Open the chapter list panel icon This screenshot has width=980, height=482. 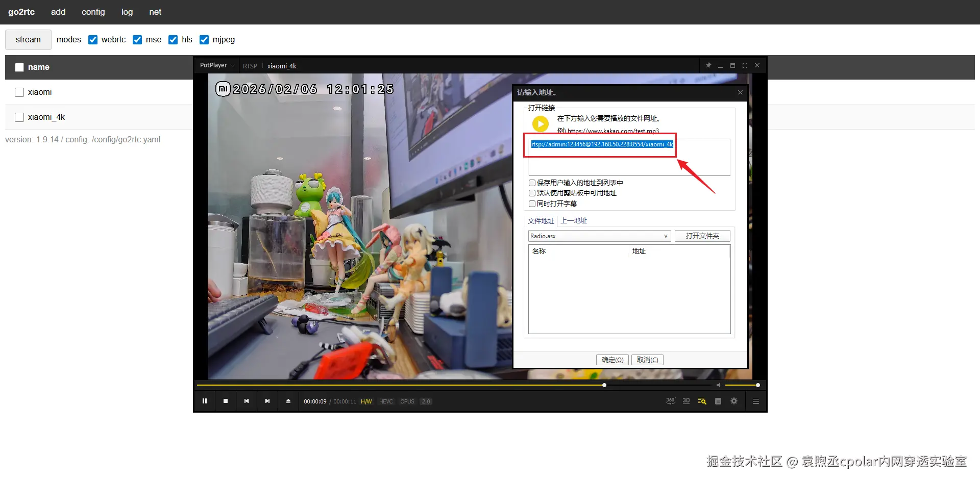pyautogui.click(x=718, y=401)
